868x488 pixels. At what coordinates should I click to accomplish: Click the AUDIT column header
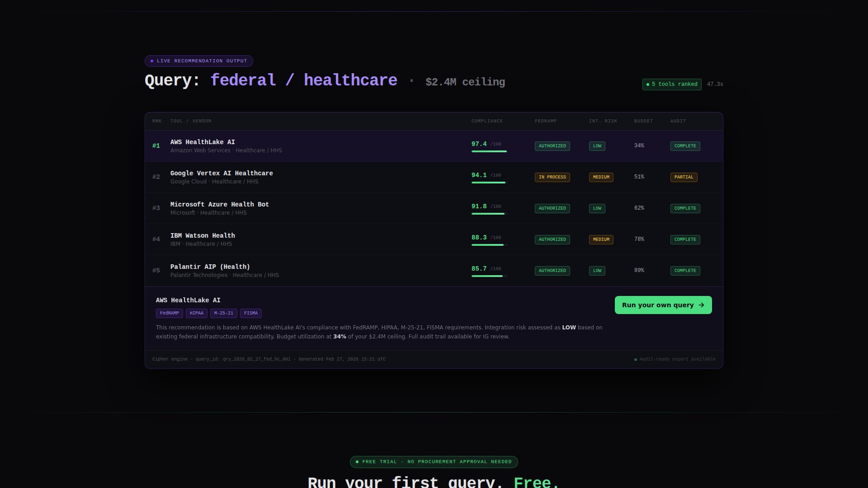click(x=678, y=121)
